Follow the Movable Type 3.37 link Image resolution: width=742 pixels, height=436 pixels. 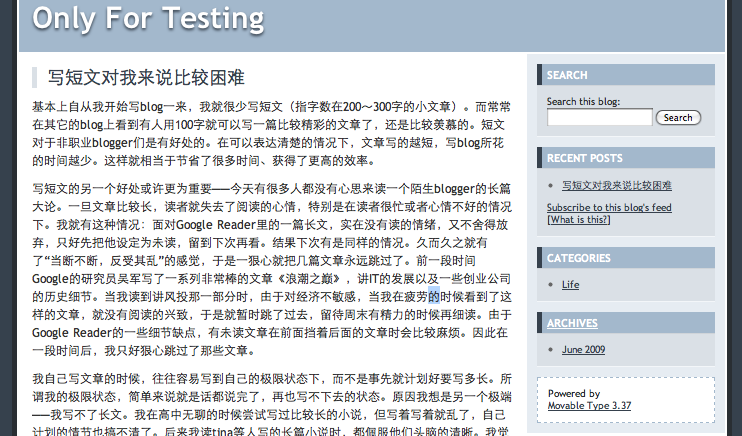[x=589, y=406]
